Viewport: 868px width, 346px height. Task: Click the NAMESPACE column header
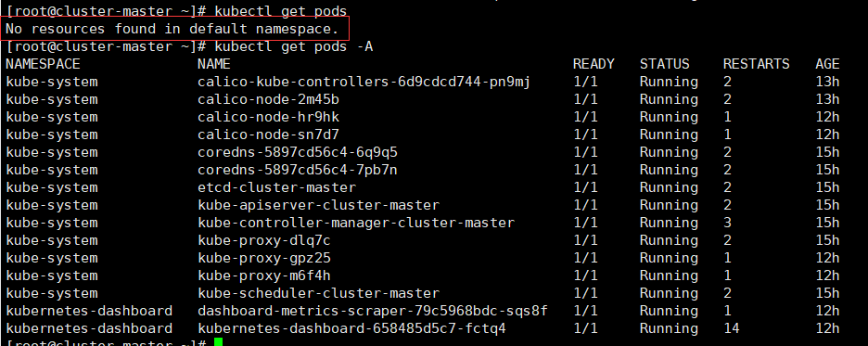(43, 64)
